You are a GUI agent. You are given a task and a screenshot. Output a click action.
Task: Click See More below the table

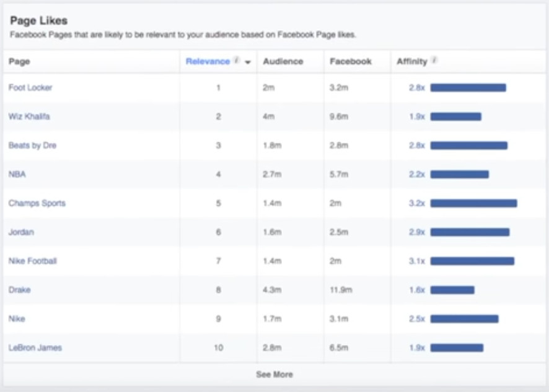[x=274, y=375]
